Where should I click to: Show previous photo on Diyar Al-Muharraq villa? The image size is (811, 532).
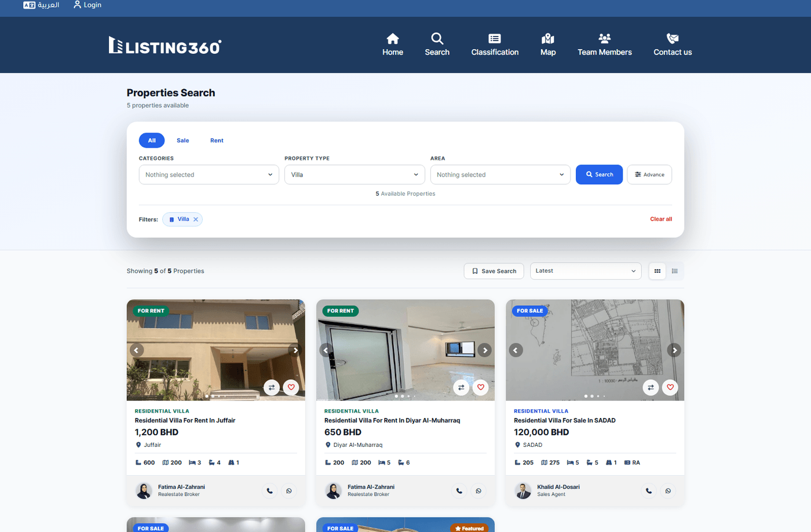click(326, 350)
